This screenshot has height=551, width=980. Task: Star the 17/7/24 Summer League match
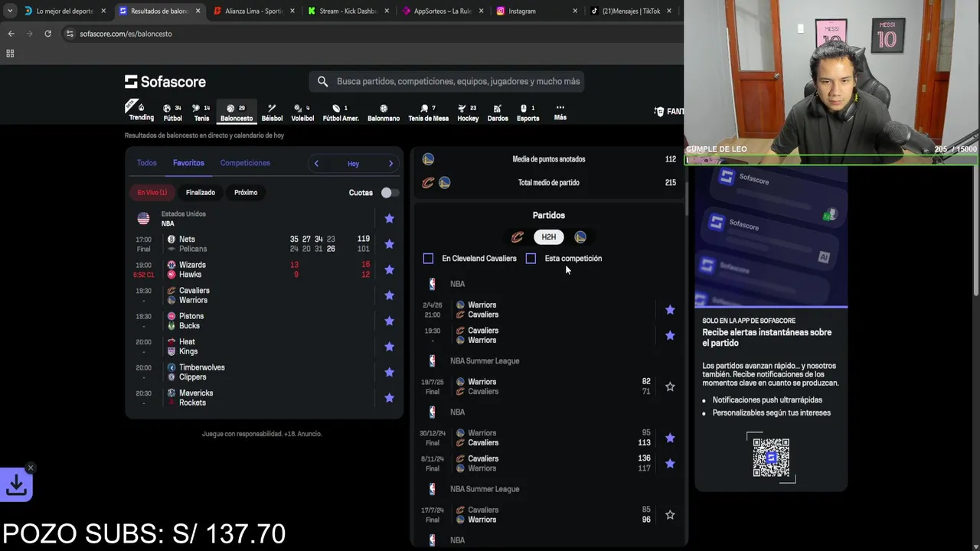[x=670, y=515]
